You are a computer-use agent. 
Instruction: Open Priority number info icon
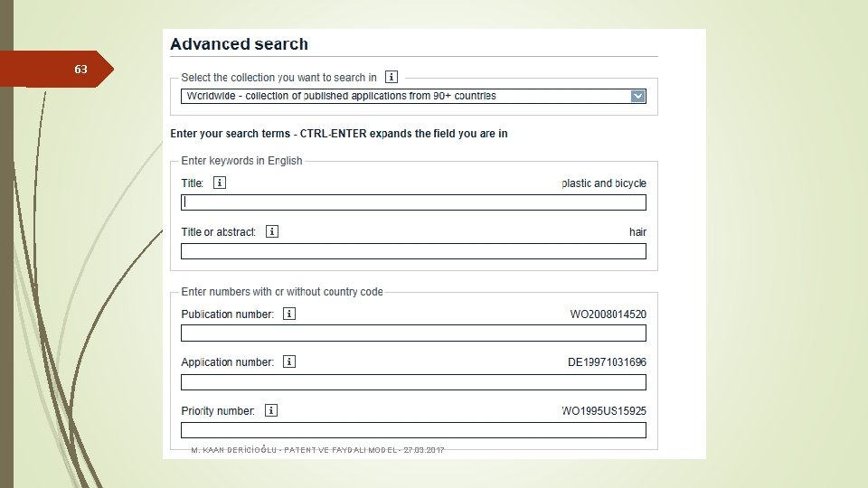270,410
